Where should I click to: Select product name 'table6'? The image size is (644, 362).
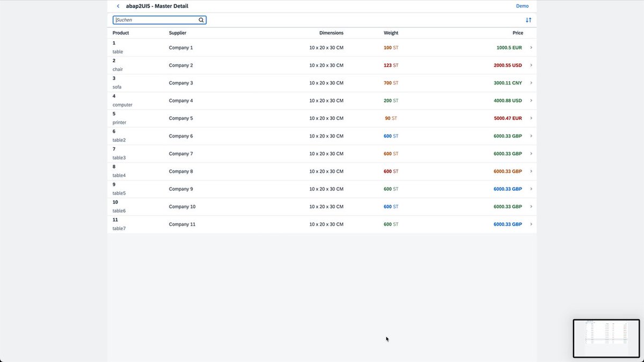point(119,211)
